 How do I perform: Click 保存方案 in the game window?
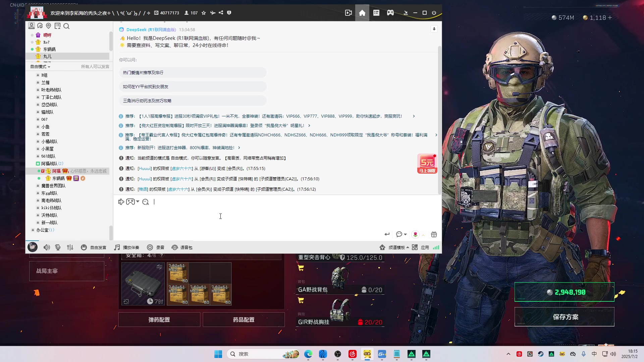[565, 317]
